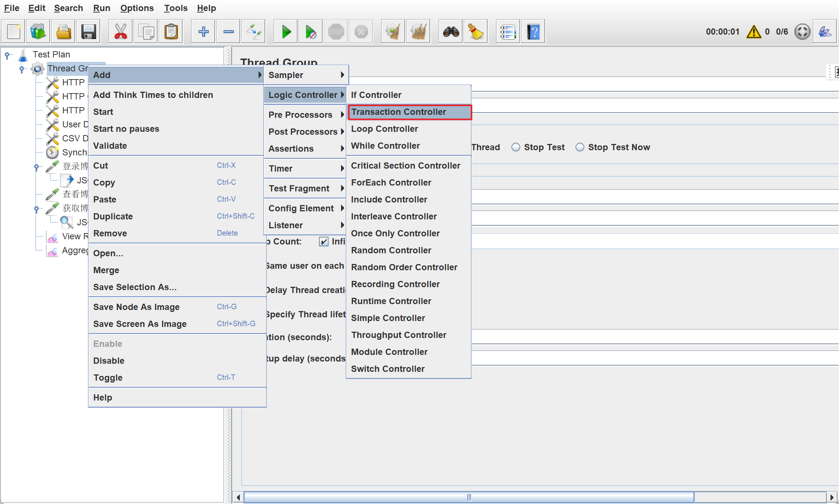Select the Stop Test radio button
Screen dimensions: 839x504
point(516,147)
